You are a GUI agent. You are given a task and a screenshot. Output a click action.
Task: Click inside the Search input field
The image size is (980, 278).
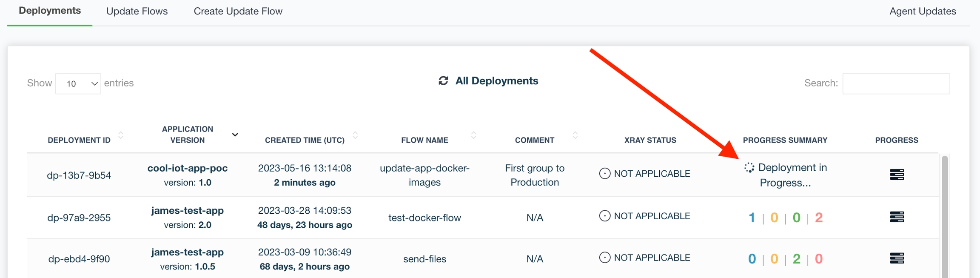tap(896, 83)
